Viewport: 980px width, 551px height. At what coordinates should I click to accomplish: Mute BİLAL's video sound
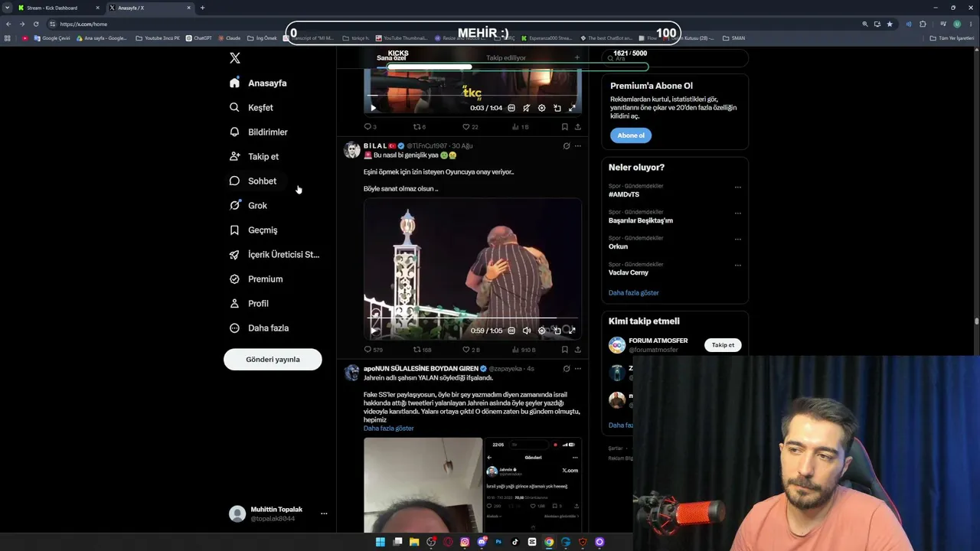pos(527,331)
